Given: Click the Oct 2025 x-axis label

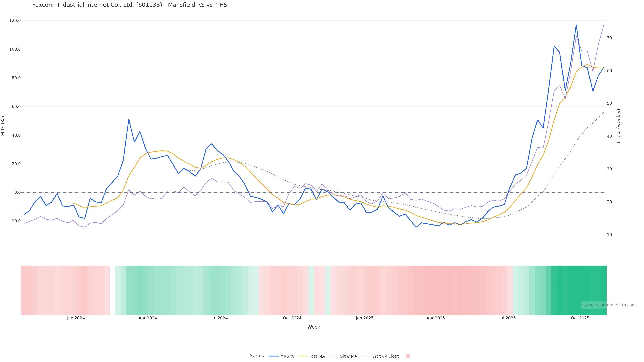Looking at the screenshot, I should [x=580, y=318].
